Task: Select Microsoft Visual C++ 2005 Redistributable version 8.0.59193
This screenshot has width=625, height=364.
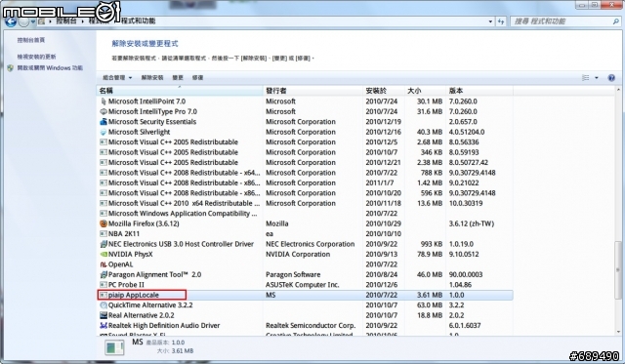Action: coord(305,152)
